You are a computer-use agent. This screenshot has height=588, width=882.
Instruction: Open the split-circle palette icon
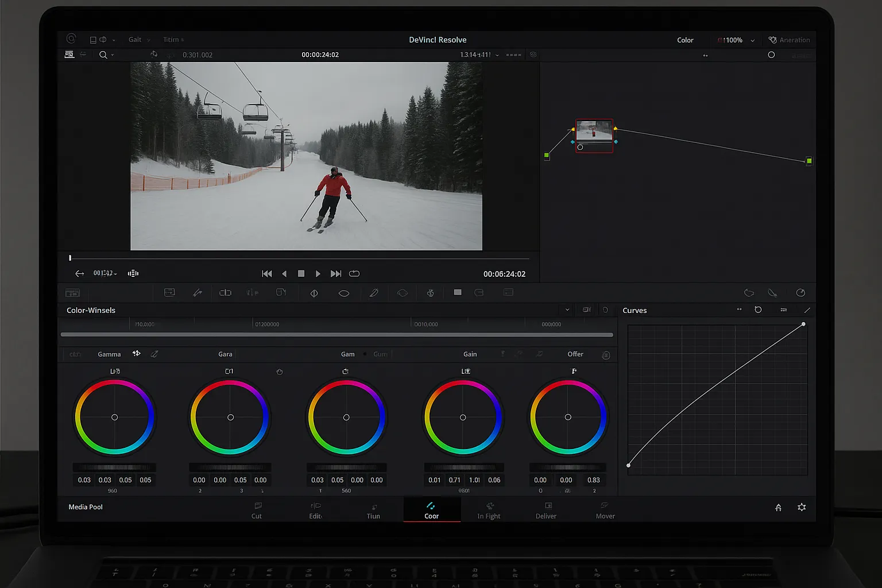click(314, 293)
